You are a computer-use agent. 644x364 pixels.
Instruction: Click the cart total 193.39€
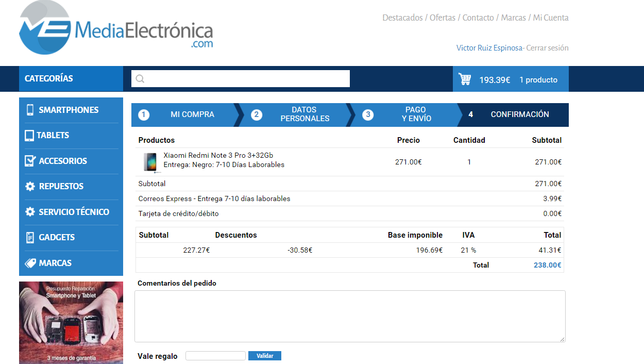pos(495,80)
